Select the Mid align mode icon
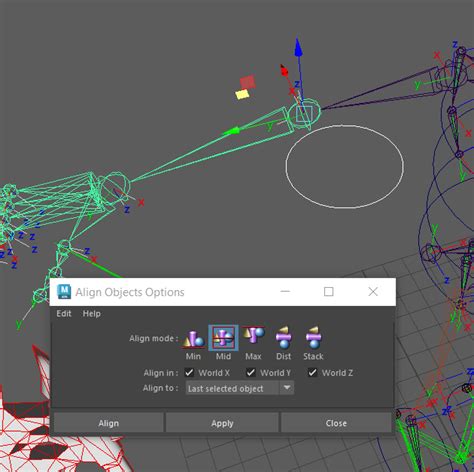The image size is (474, 472). pos(223,338)
